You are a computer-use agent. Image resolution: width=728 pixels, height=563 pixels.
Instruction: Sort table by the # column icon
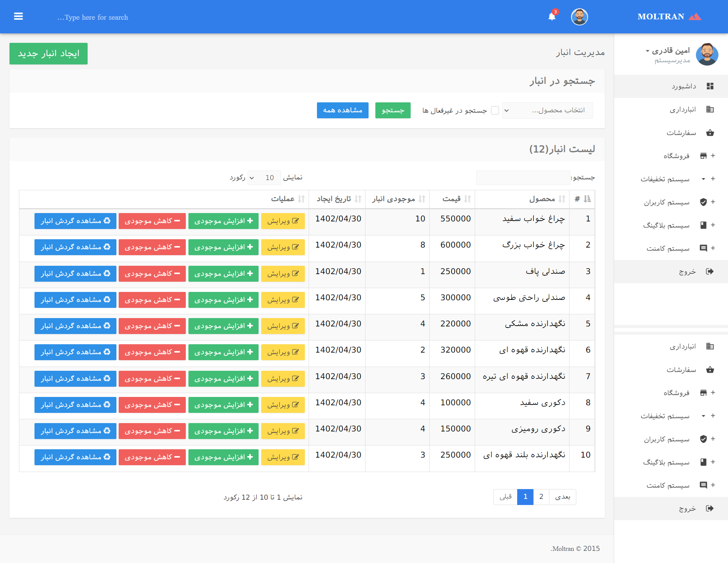[x=587, y=199]
